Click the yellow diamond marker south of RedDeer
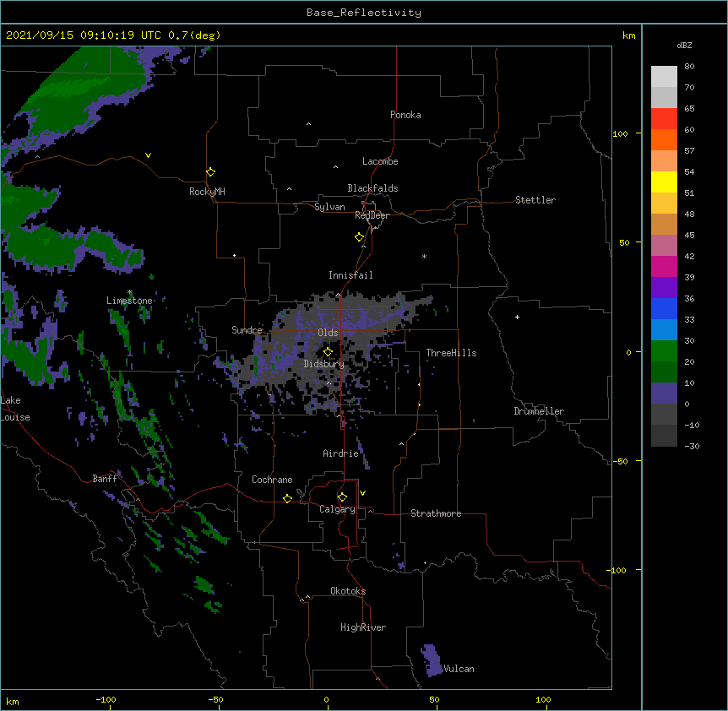728x711 pixels. click(360, 237)
